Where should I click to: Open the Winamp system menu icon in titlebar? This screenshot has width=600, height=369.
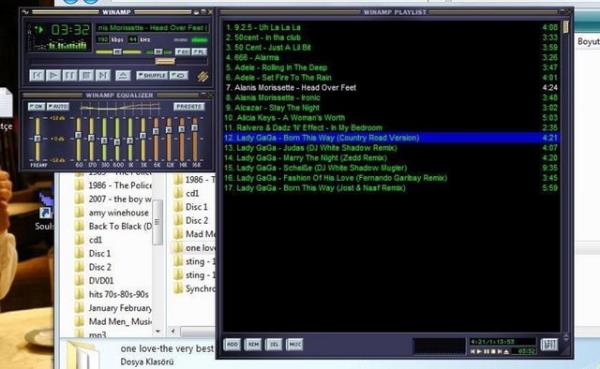[x=26, y=12]
